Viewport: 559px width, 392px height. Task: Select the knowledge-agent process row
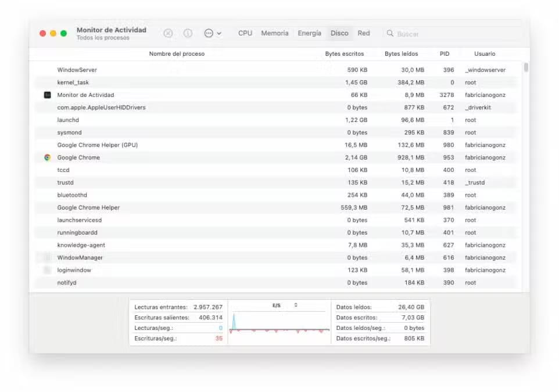[276, 245]
